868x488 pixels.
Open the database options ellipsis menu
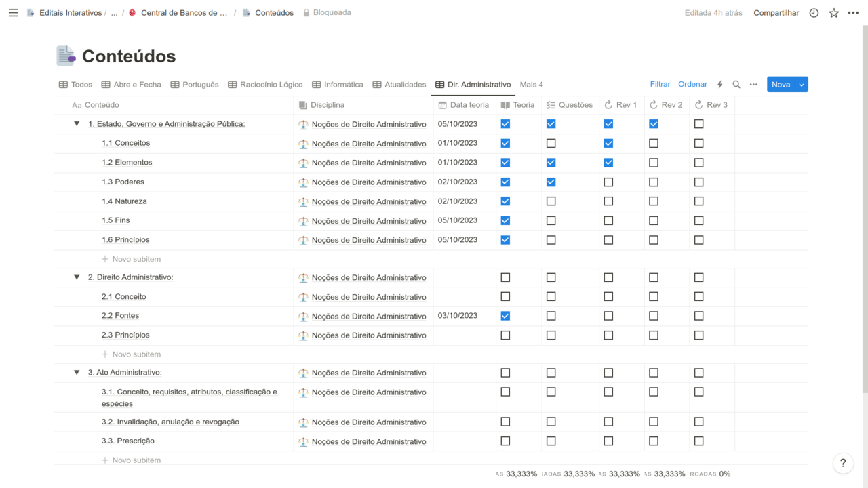pyautogui.click(x=753, y=85)
